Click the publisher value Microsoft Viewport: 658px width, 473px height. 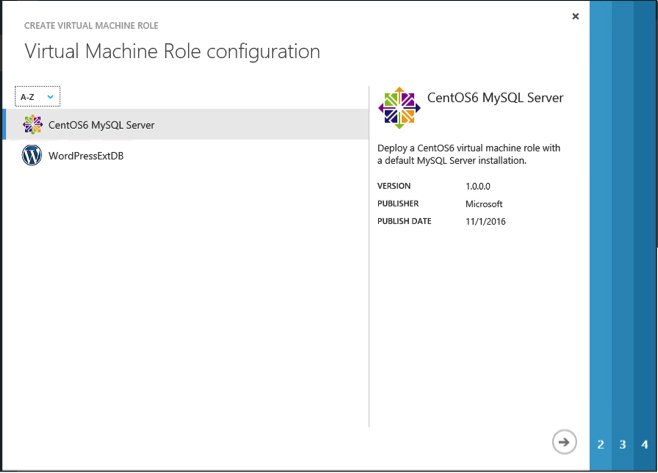click(x=484, y=204)
